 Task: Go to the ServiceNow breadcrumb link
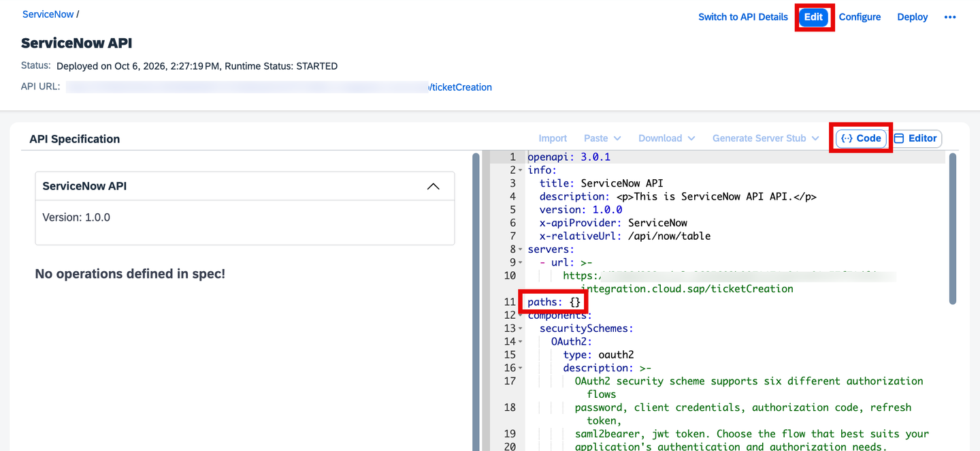(x=48, y=14)
